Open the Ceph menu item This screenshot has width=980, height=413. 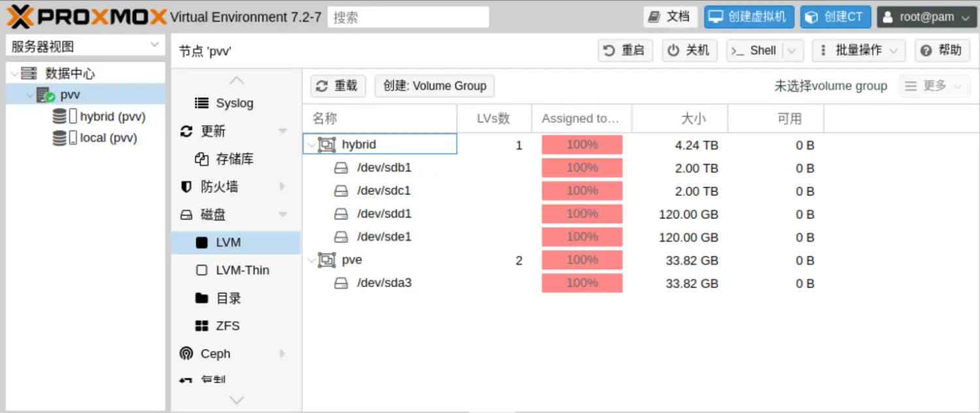(236, 354)
